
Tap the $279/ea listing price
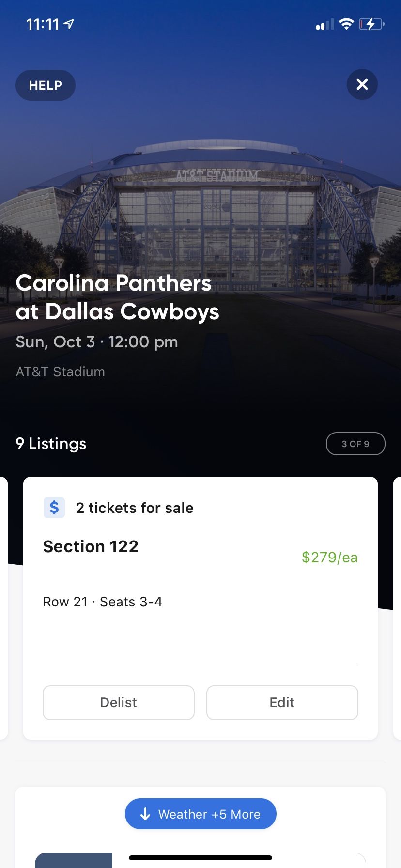pyautogui.click(x=329, y=557)
